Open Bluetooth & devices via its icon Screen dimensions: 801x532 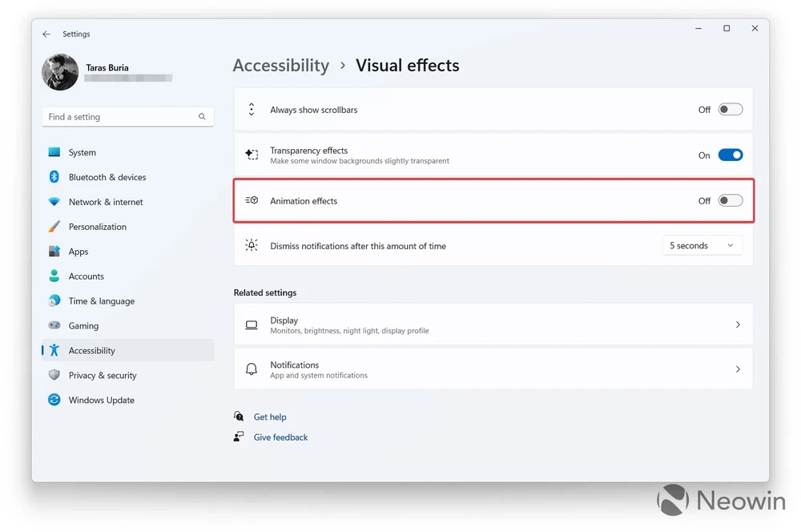[x=54, y=177]
